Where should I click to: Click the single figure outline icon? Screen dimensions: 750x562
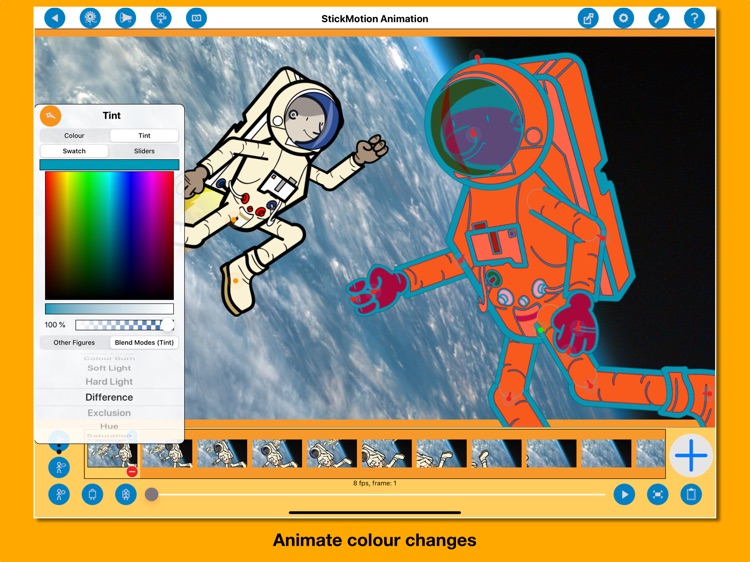coord(92,494)
